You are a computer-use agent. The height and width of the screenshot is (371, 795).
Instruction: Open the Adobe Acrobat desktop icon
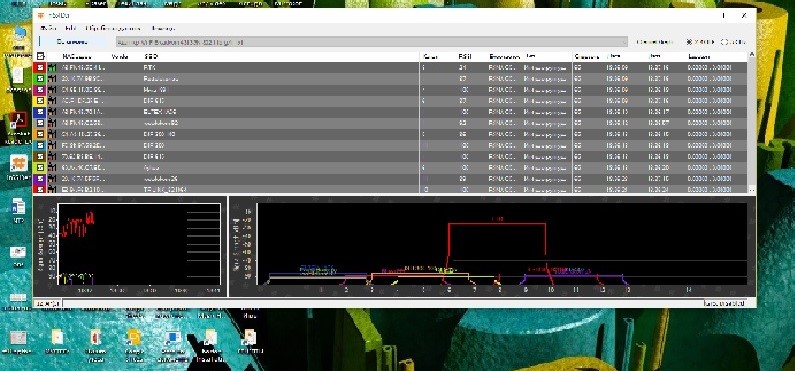18,122
